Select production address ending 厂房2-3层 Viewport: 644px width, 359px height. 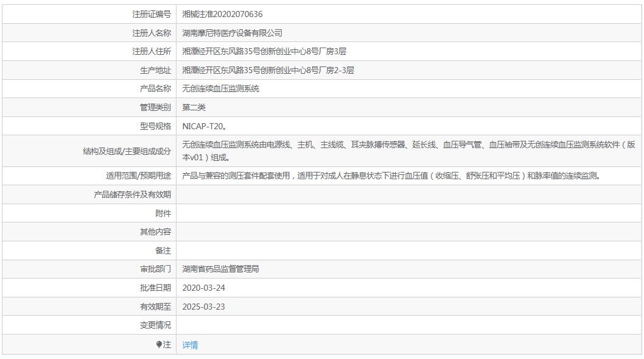pyautogui.click(x=268, y=70)
